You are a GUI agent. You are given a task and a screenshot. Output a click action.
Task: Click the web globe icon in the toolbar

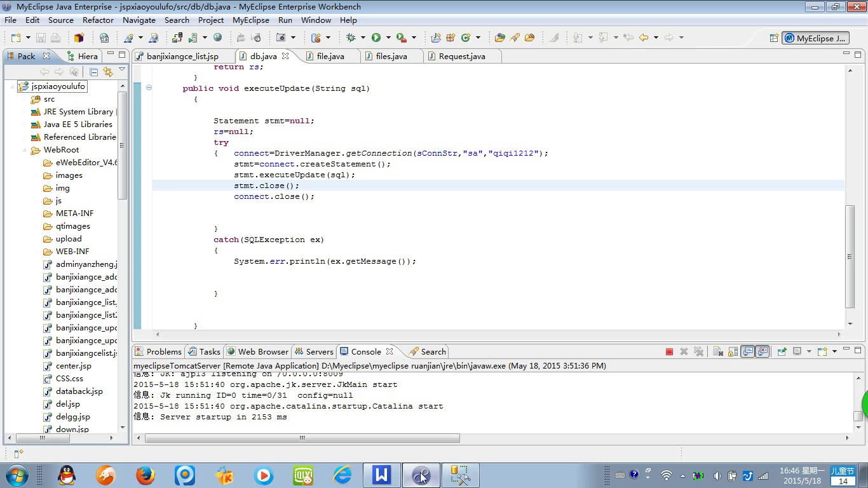coord(217,37)
